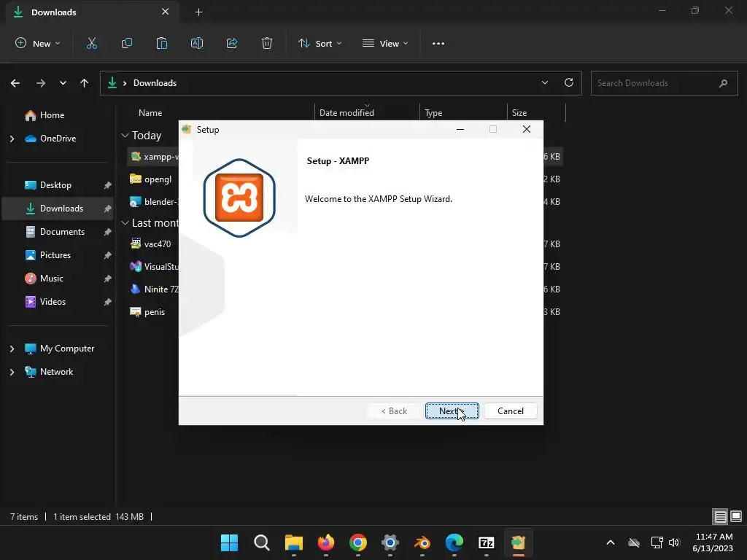The width and height of the screenshot is (747, 560).
Task: Collapse the Last month group
Action: (125, 223)
